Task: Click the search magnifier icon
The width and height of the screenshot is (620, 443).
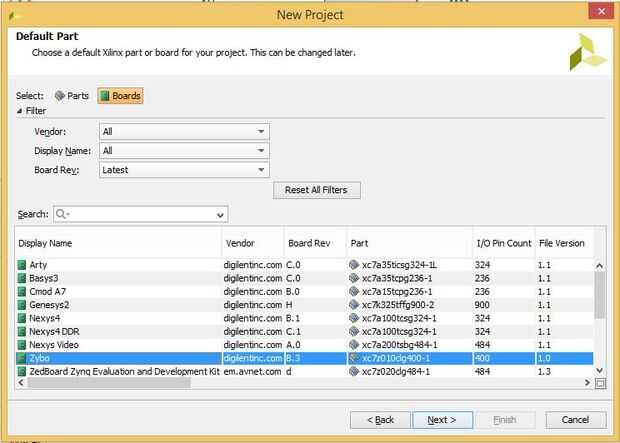Action: [x=60, y=214]
